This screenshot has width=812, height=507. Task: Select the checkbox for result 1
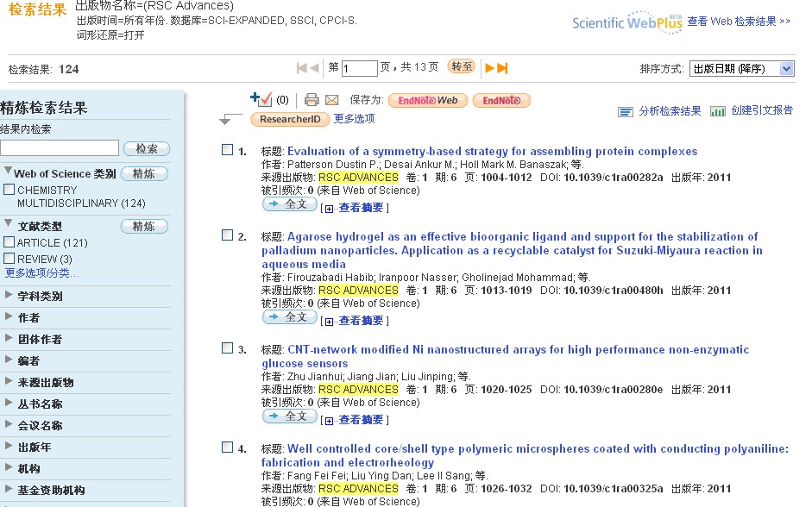click(x=227, y=149)
